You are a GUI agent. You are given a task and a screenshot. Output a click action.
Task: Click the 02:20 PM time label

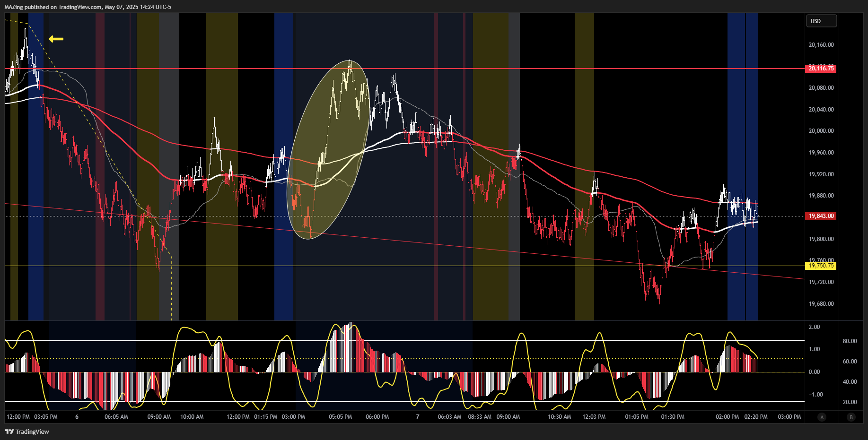click(x=756, y=417)
